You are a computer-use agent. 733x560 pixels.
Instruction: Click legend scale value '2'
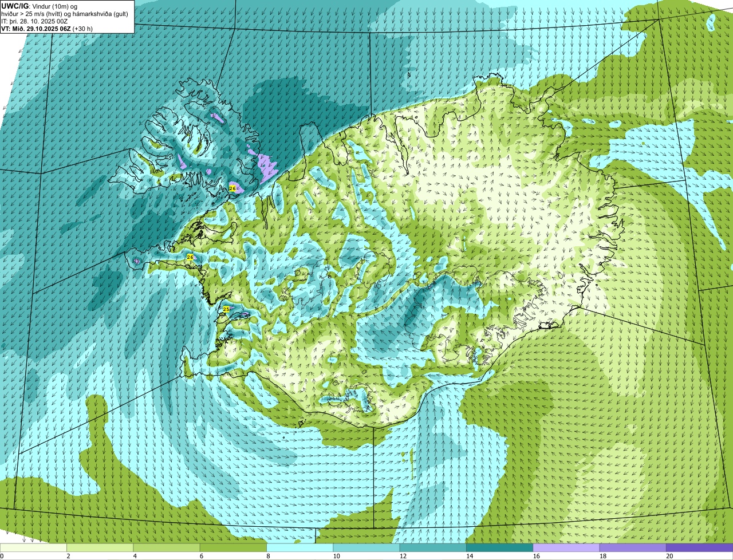tap(68, 556)
